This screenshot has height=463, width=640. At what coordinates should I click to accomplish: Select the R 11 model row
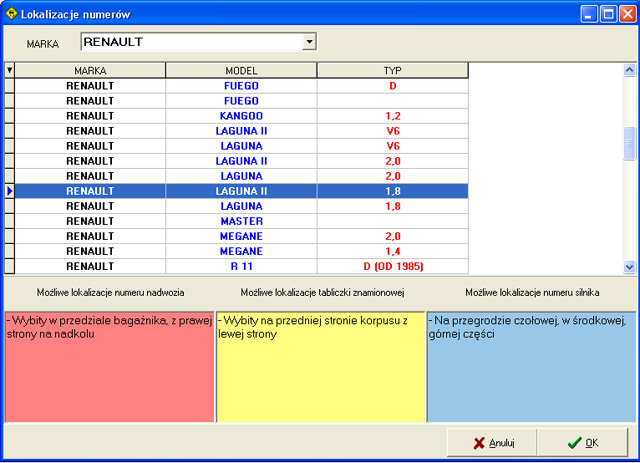[x=241, y=266]
